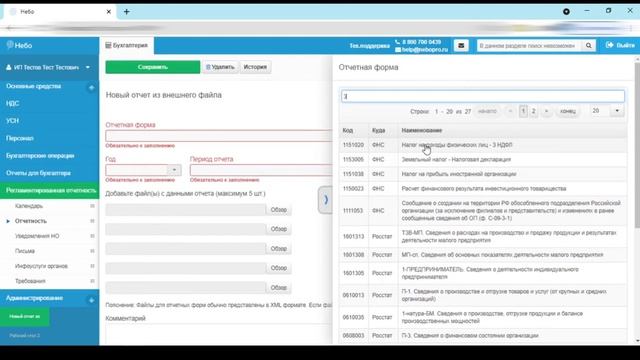The height and width of the screenshot is (360, 640).
Task: Open Отчетность submenu item
Action: [31, 221]
